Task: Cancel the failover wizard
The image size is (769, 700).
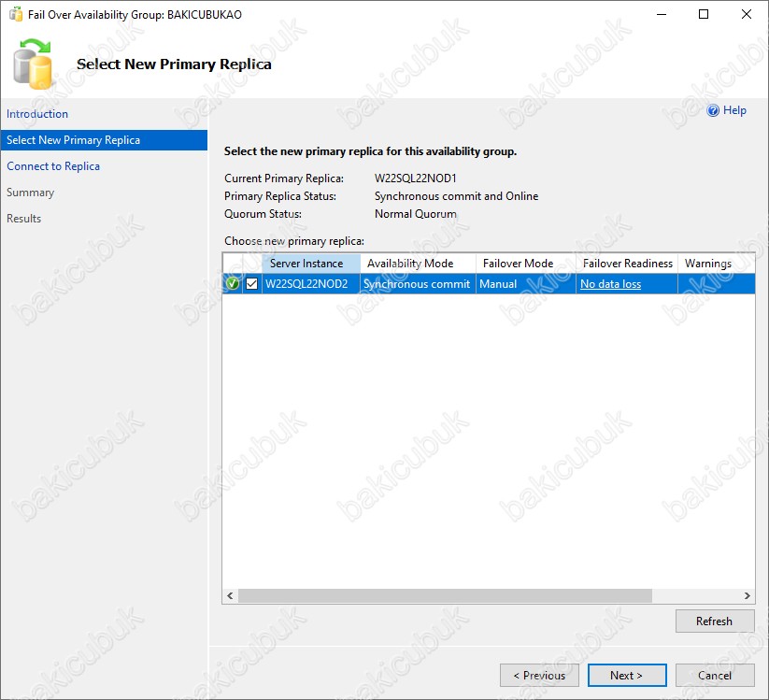Action: tap(715, 675)
